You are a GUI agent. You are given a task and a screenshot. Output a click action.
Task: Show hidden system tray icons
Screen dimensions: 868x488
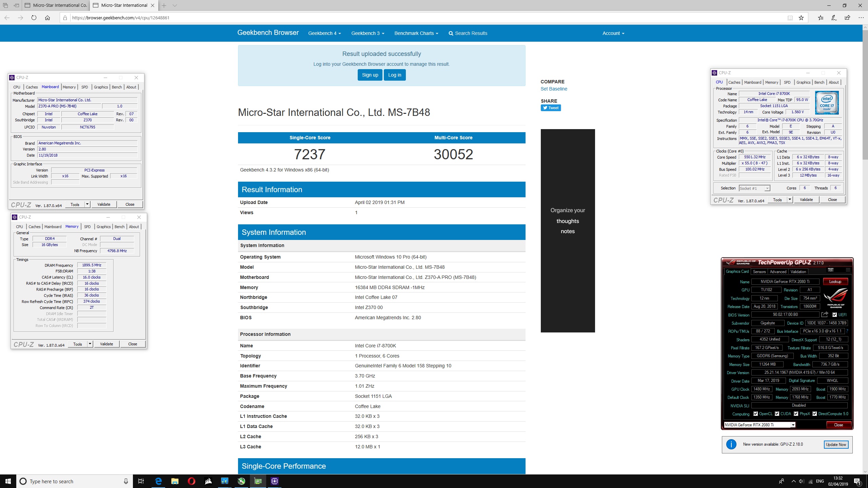pyautogui.click(x=793, y=481)
